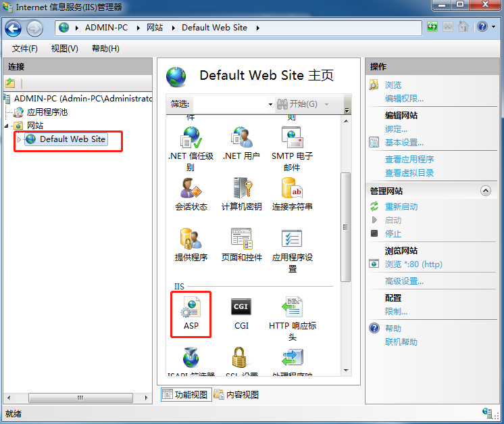The height and width of the screenshot is (424, 504).
Task: Click the 重新启动 link
Action: (401, 207)
